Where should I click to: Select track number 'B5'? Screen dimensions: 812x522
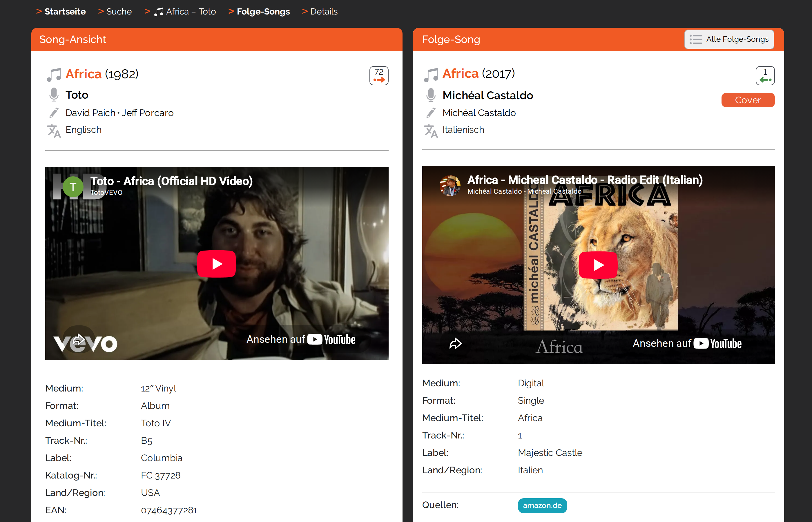click(x=146, y=441)
